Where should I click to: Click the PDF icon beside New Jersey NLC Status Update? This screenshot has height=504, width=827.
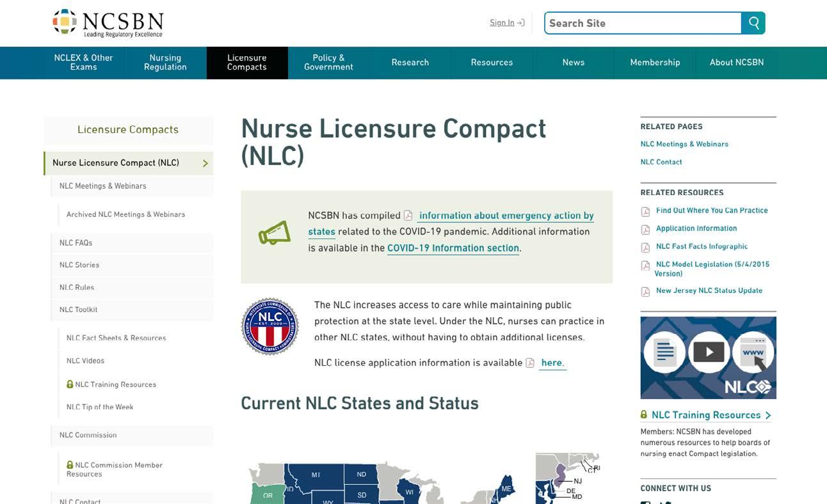tap(646, 292)
